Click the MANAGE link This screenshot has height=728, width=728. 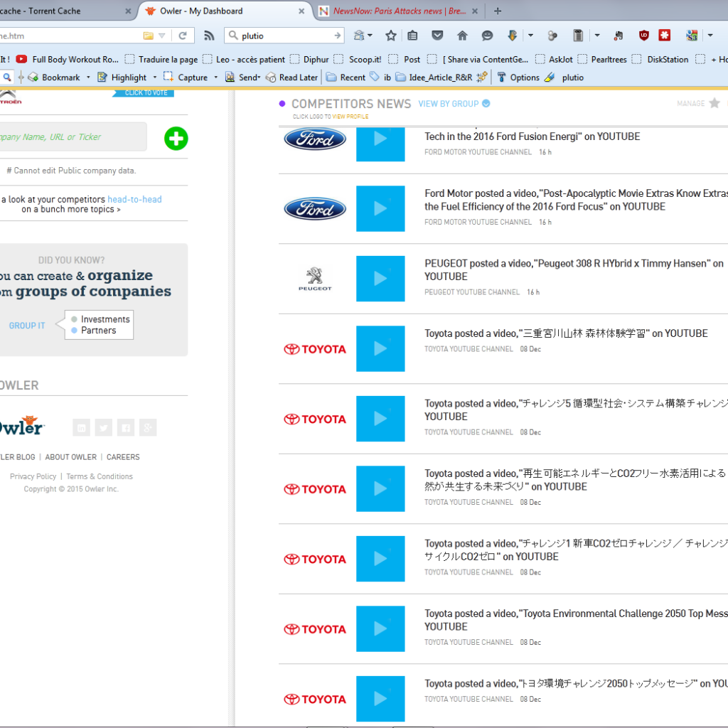[x=690, y=104]
